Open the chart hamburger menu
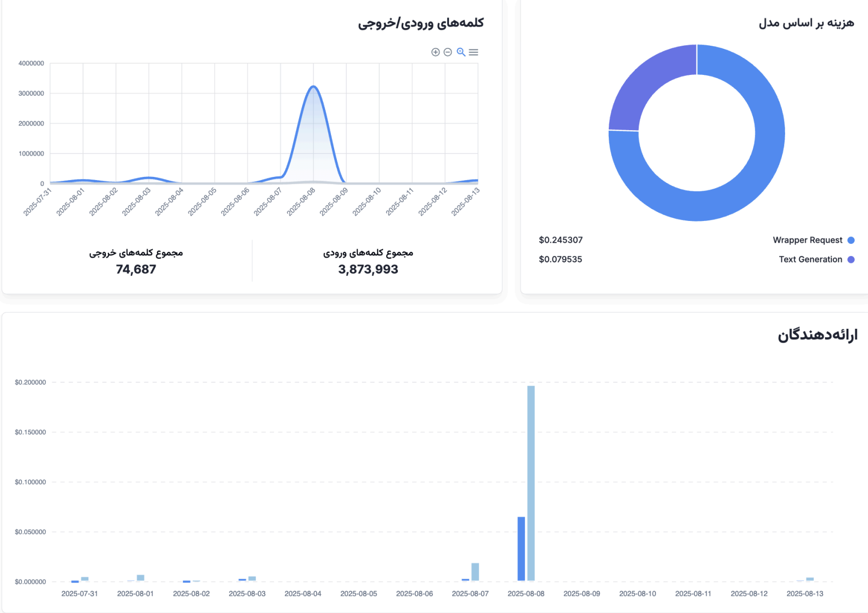The image size is (868, 613). tap(474, 52)
